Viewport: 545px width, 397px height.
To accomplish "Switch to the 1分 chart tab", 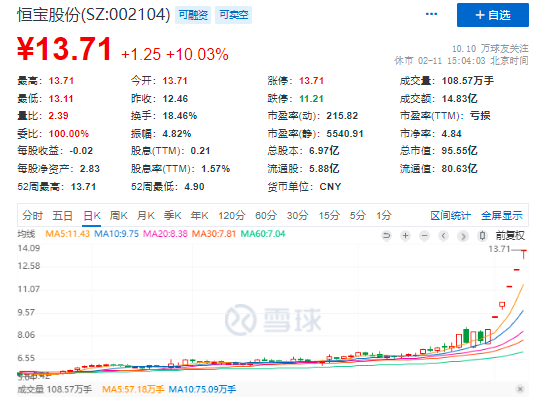I will [x=384, y=216].
